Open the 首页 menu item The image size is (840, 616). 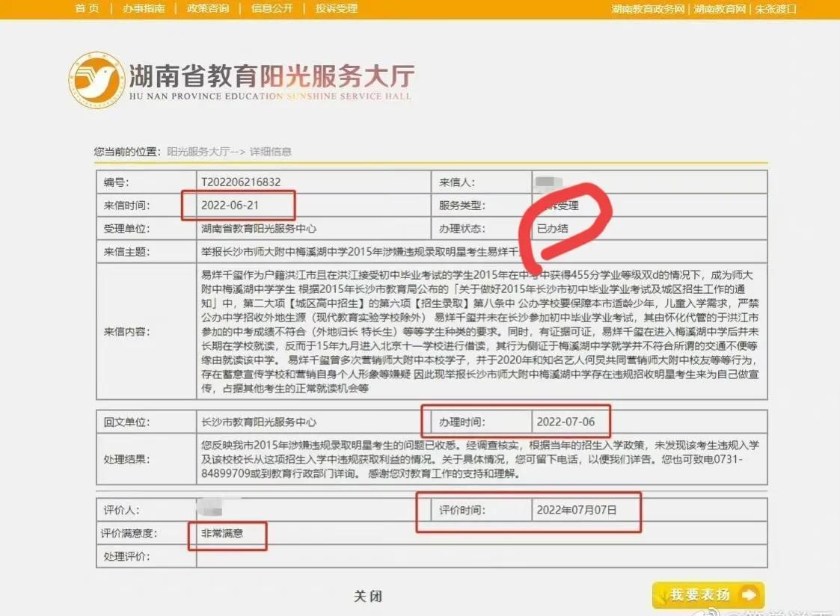[87, 8]
